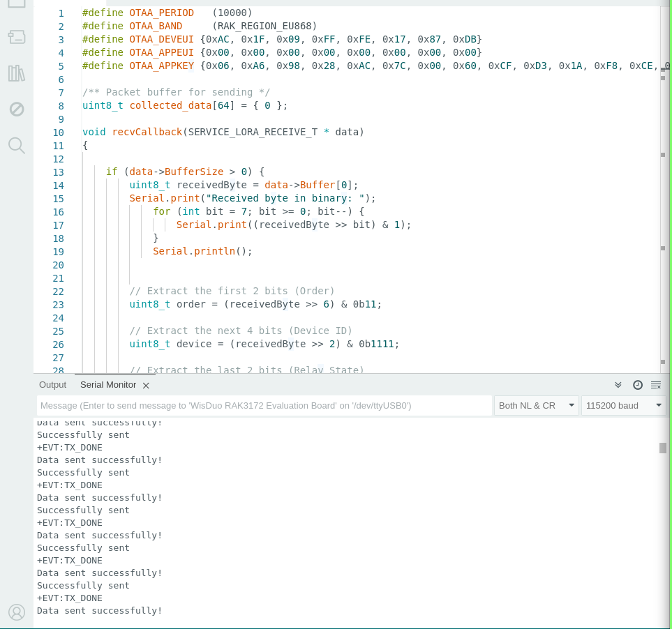Select the Serial Monitor tab
Screen dimensions: 672x629
[x=107, y=385]
